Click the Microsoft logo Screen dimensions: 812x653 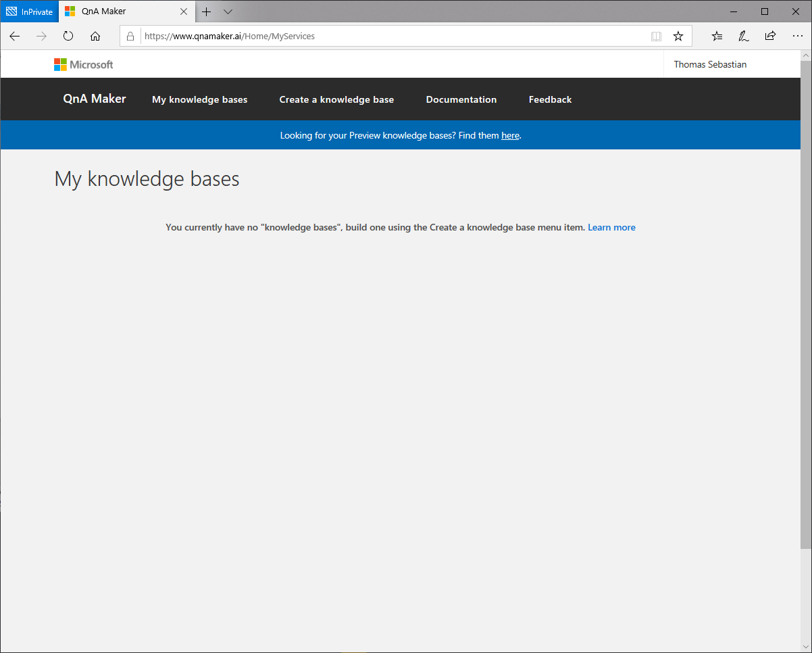coord(84,65)
